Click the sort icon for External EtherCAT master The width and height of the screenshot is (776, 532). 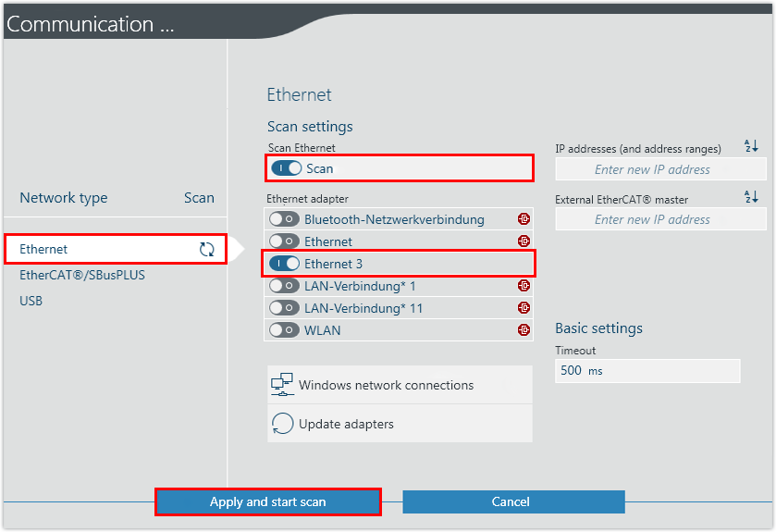pyautogui.click(x=750, y=197)
